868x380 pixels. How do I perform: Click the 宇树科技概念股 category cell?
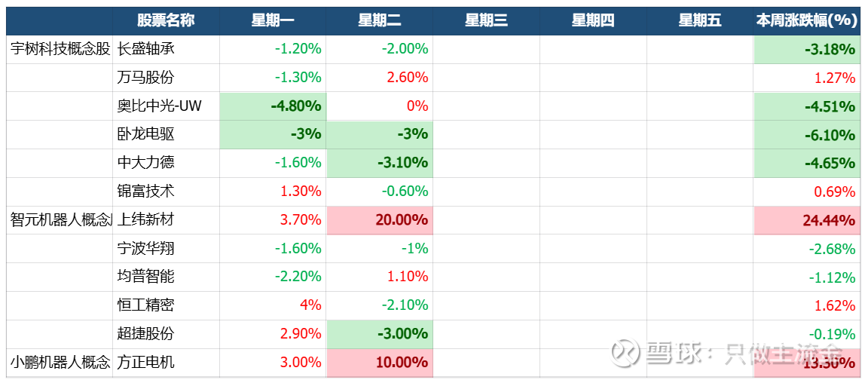(x=60, y=49)
